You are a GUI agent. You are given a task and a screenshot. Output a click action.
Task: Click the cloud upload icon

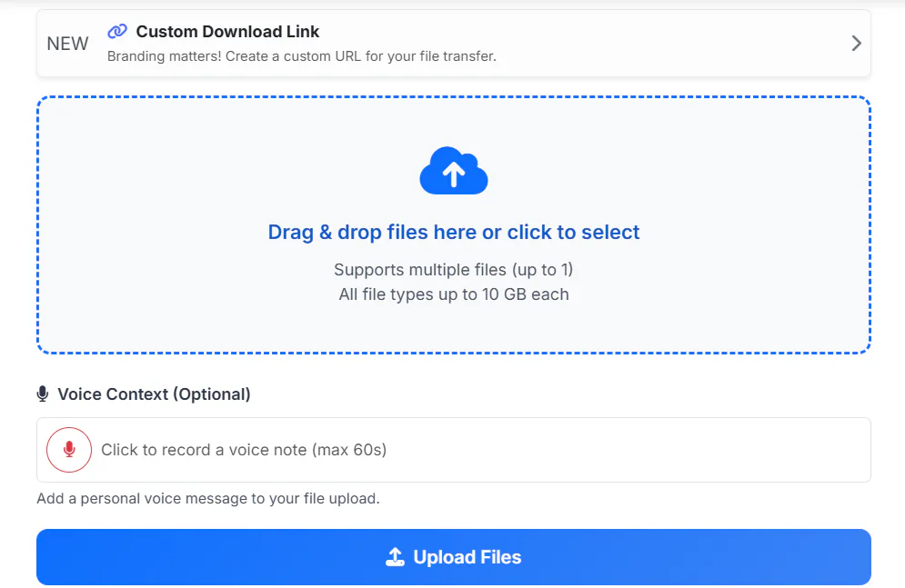[x=454, y=170]
